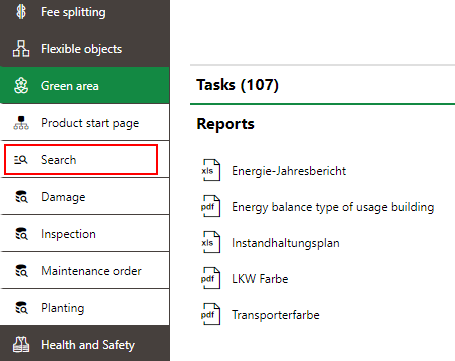The height and width of the screenshot is (361, 455).
Task: Click the Maintenance order search icon
Action: [x=22, y=271]
